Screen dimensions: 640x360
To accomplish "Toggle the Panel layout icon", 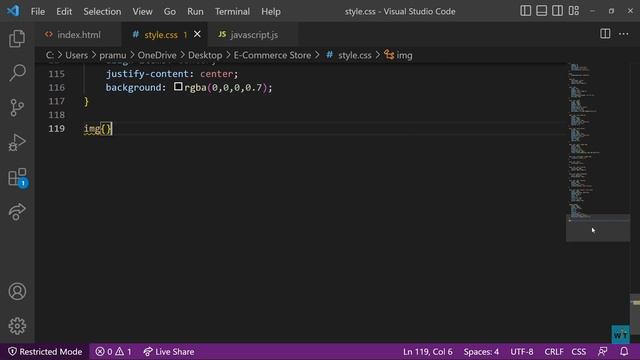I will [x=542, y=11].
